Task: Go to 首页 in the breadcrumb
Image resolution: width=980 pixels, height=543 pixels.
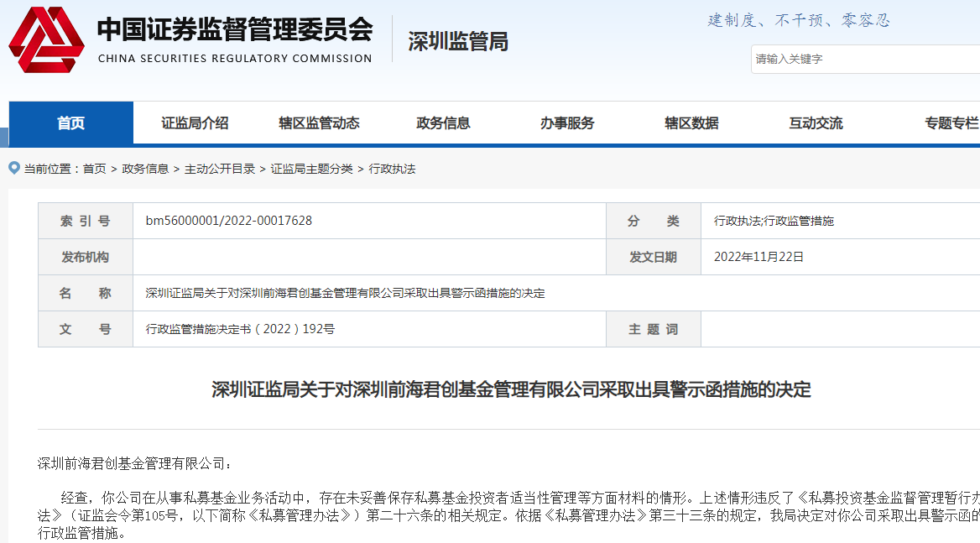Action: click(x=94, y=169)
